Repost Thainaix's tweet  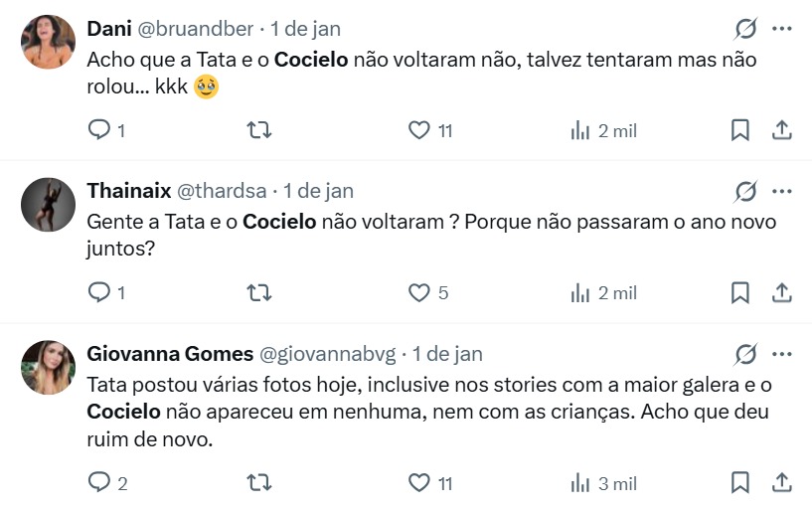point(258,293)
